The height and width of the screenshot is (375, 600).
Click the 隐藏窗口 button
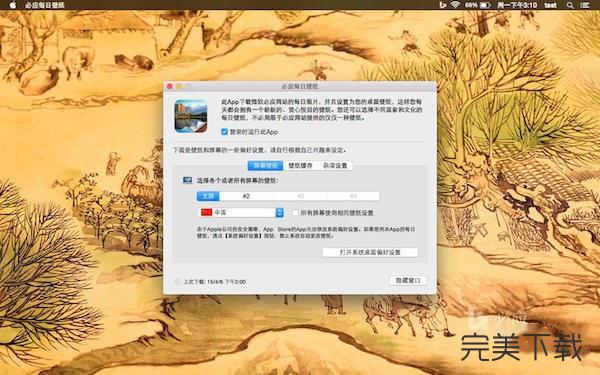pyautogui.click(x=408, y=280)
